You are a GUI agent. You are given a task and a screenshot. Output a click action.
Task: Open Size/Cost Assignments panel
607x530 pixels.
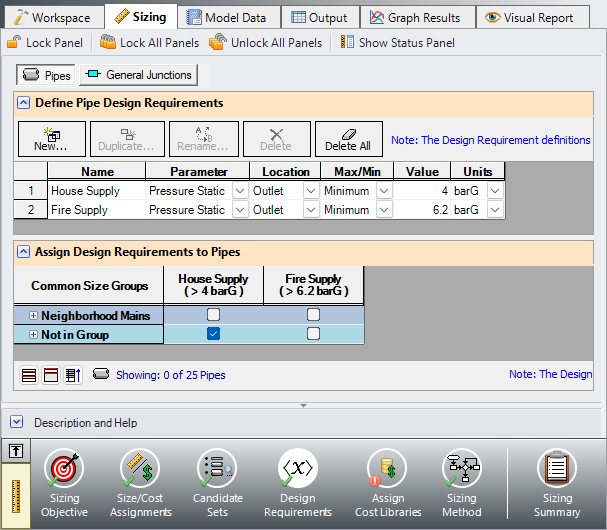click(x=140, y=482)
